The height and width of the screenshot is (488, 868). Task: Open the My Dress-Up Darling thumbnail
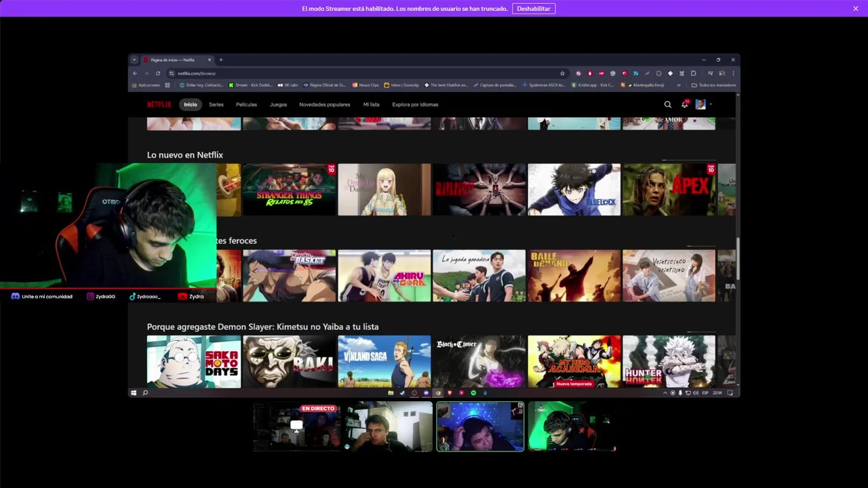[x=384, y=190]
